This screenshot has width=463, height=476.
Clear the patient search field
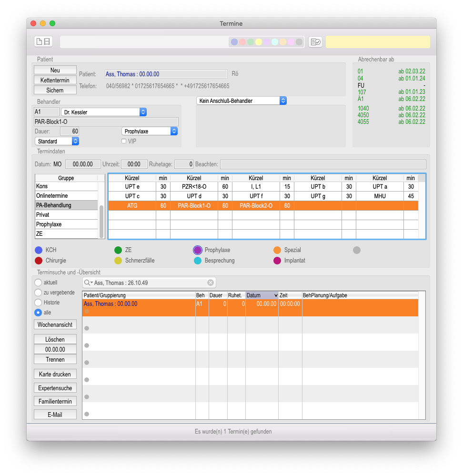[x=210, y=283]
